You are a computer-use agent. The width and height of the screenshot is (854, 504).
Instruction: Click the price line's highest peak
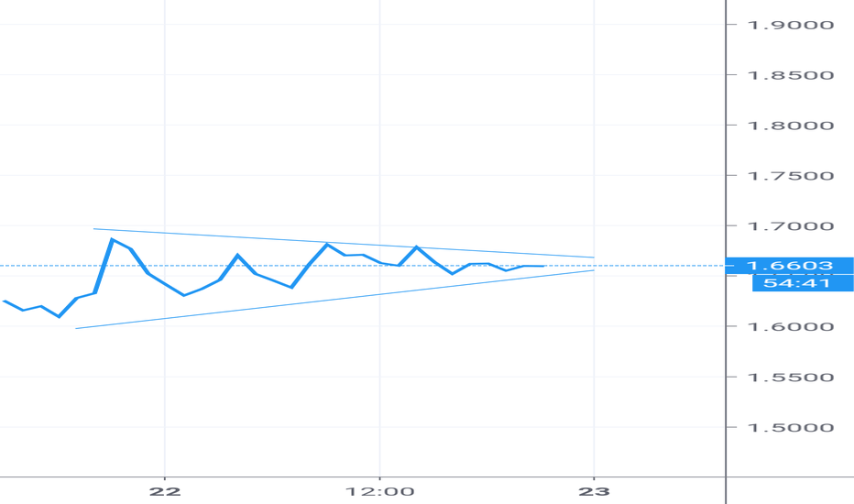[112, 239]
